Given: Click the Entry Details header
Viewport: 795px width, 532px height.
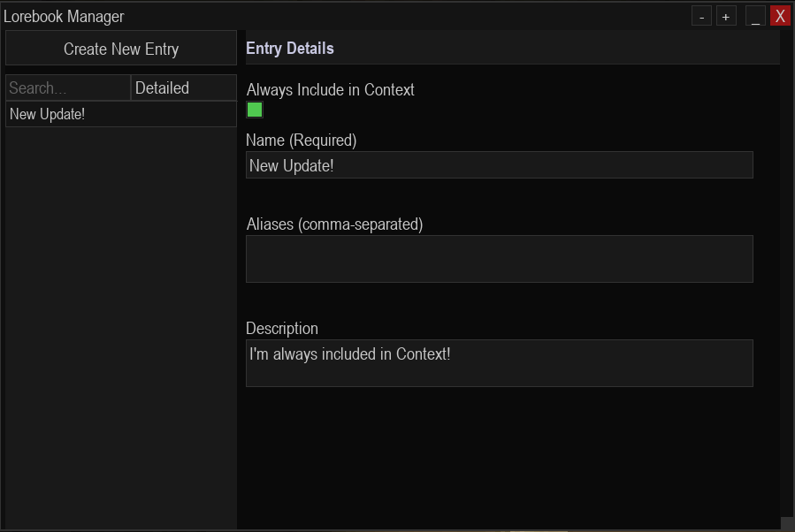Looking at the screenshot, I should click(x=290, y=48).
